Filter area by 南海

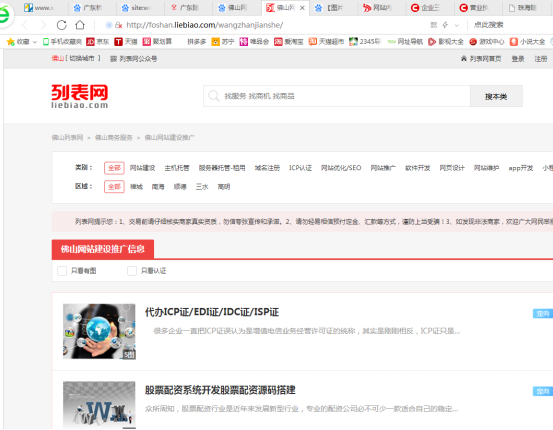[x=158, y=187]
